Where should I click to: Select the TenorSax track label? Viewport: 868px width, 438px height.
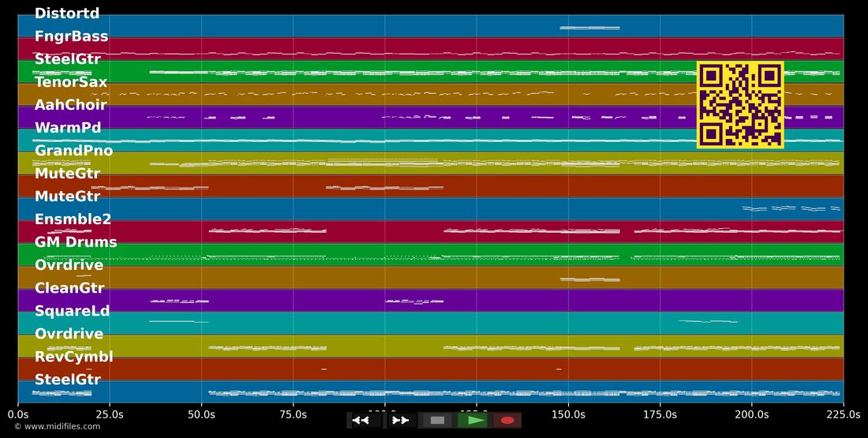pyautogui.click(x=71, y=82)
